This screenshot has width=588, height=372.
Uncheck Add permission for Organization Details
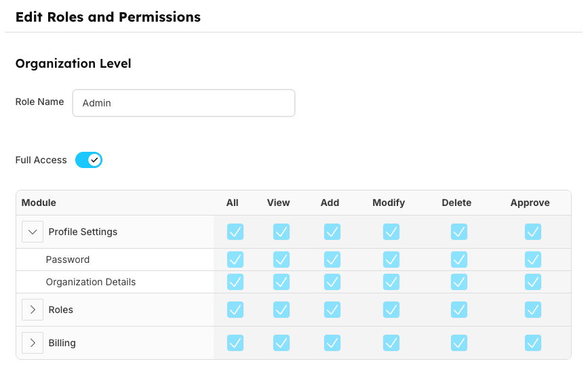pyautogui.click(x=332, y=282)
